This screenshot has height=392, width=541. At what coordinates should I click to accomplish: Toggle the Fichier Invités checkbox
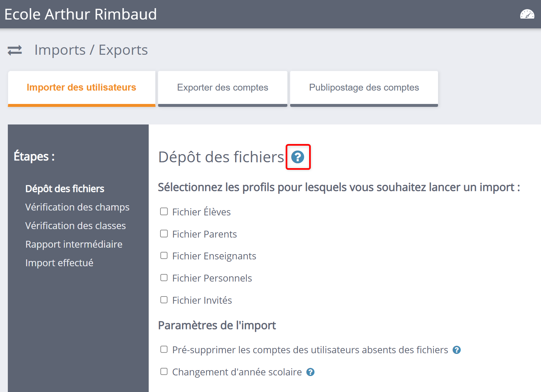(164, 300)
